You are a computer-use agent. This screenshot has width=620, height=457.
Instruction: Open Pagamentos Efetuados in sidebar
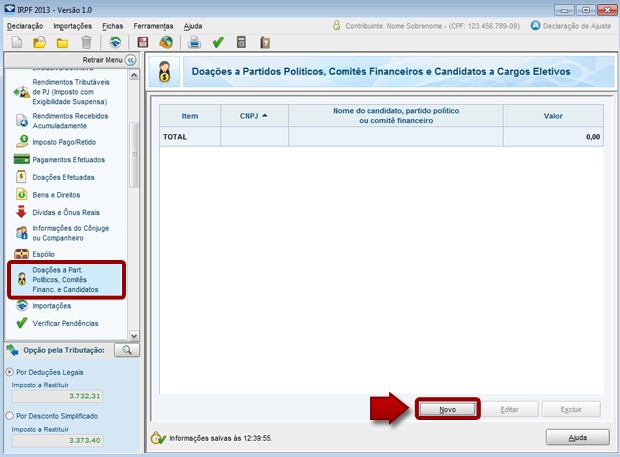(69, 159)
